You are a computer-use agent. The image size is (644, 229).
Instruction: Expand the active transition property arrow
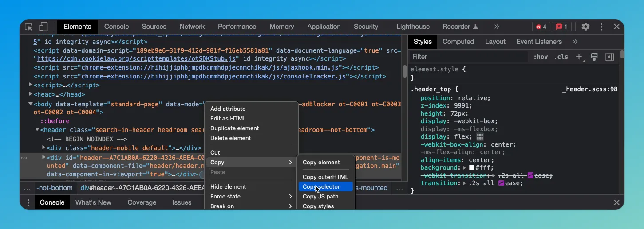click(465, 183)
